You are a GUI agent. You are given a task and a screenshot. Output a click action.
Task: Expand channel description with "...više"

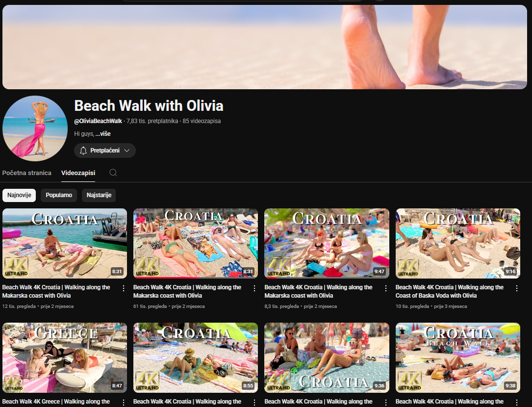click(103, 134)
